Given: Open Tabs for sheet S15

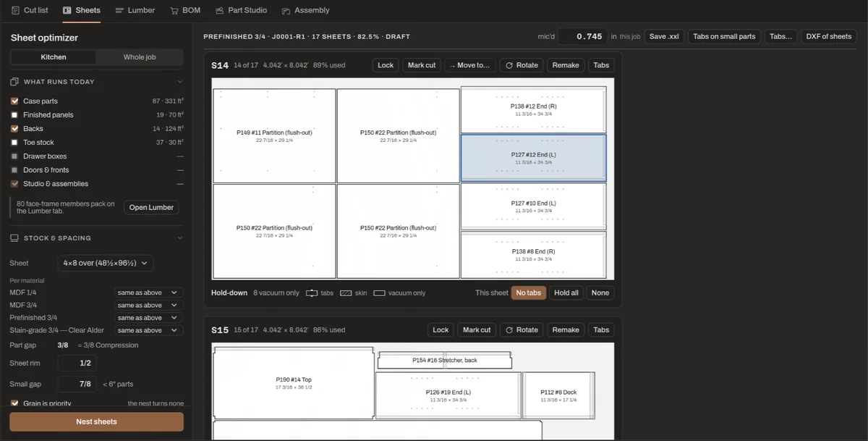Looking at the screenshot, I should point(601,329).
